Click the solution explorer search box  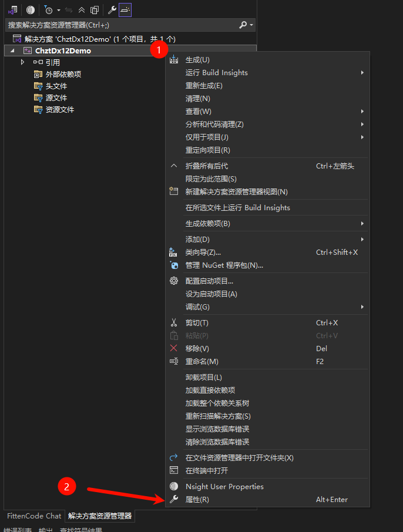coord(117,25)
